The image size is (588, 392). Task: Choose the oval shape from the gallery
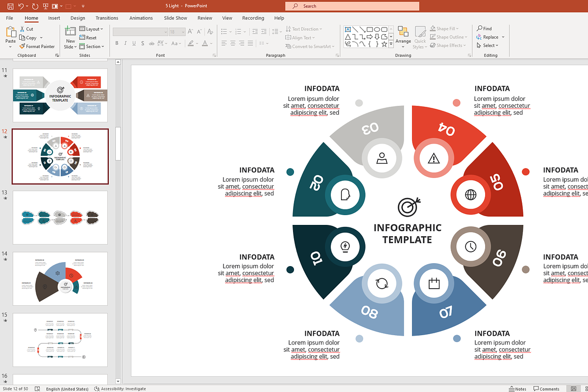pyautogui.click(x=377, y=29)
